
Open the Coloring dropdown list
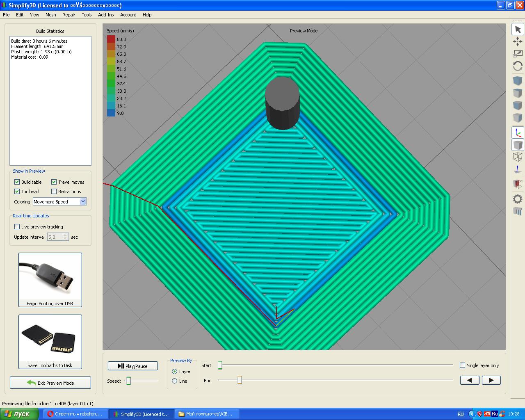point(83,202)
